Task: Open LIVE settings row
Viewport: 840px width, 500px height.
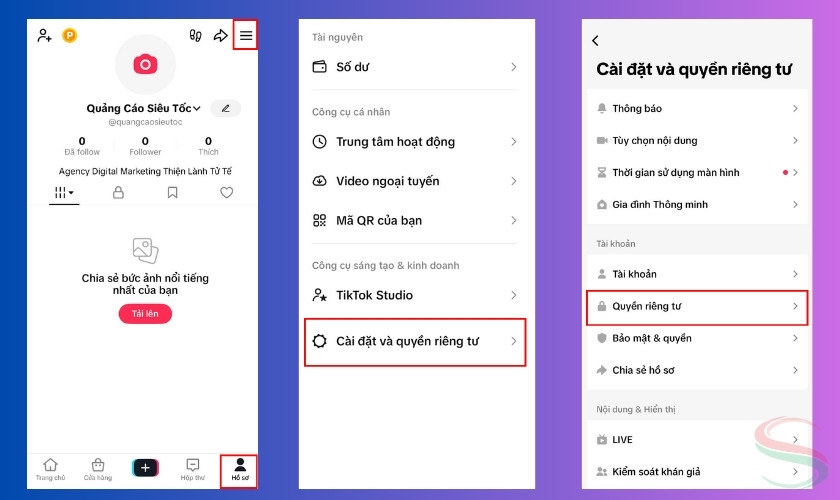Action: 697,439
